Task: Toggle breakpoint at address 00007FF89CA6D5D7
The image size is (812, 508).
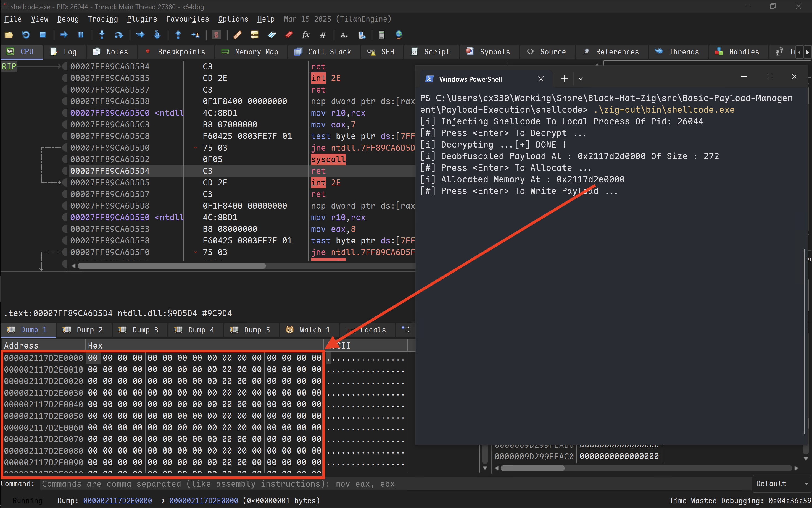Action: [65, 194]
